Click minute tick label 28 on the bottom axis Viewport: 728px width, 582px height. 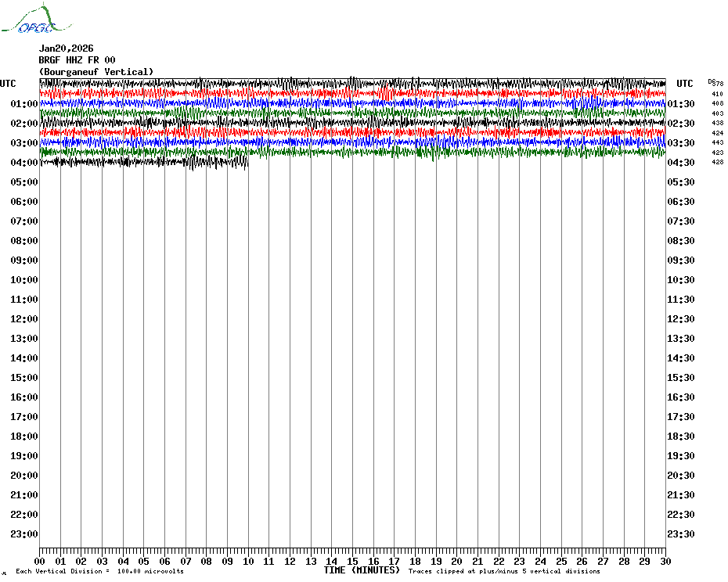point(624,561)
